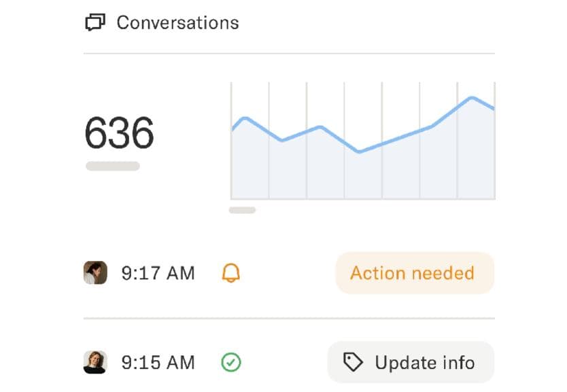
Task: Click the green checkmark status icon
Action: pos(231,363)
